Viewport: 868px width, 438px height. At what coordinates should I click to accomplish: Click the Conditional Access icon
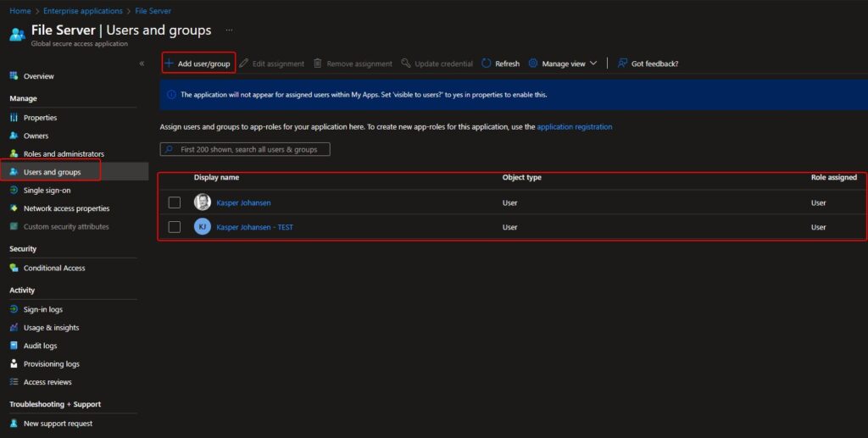pyautogui.click(x=14, y=269)
